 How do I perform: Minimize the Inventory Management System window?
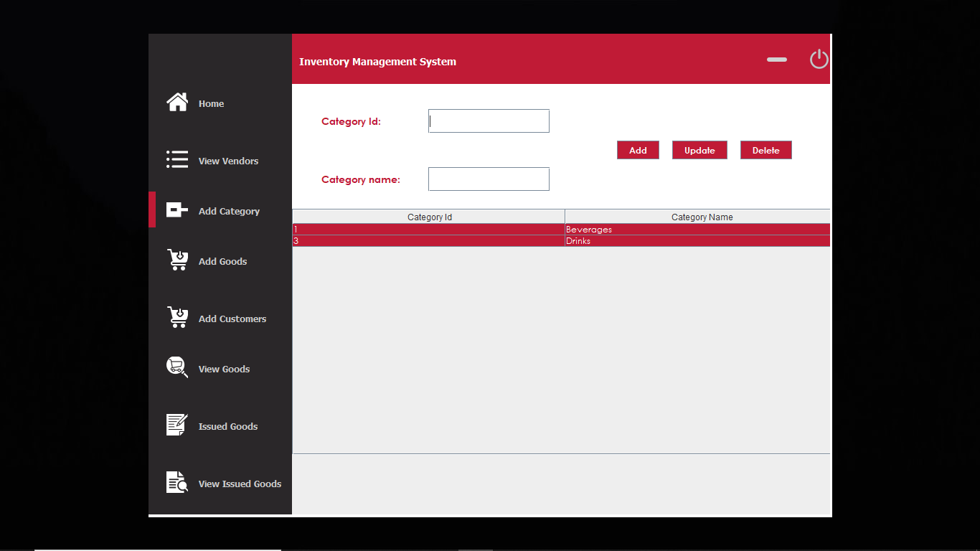[777, 60]
